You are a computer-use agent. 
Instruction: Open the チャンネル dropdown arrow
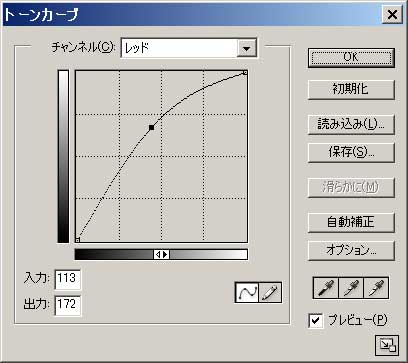pos(247,48)
